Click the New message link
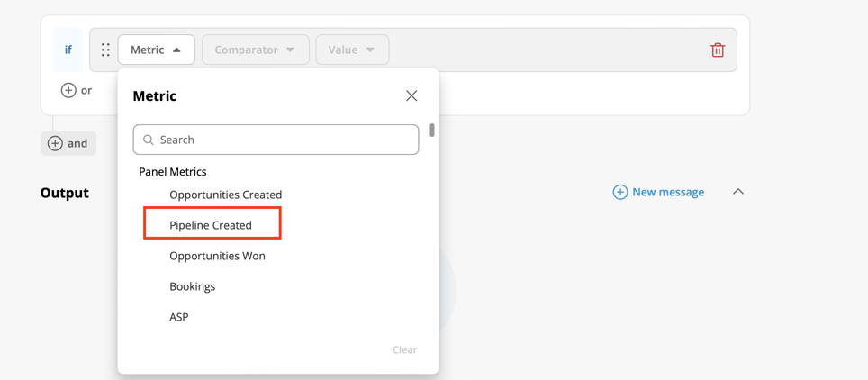868x380 pixels. [668, 192]
